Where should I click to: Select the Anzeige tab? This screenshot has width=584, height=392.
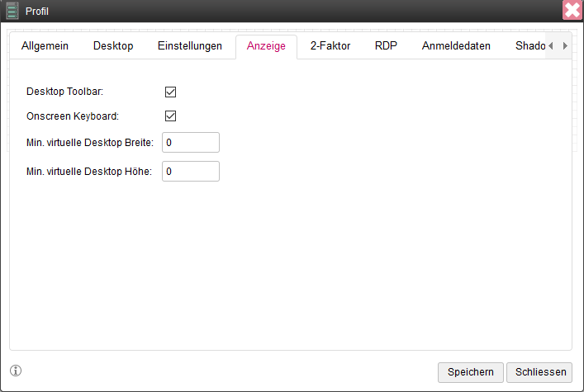266,45
